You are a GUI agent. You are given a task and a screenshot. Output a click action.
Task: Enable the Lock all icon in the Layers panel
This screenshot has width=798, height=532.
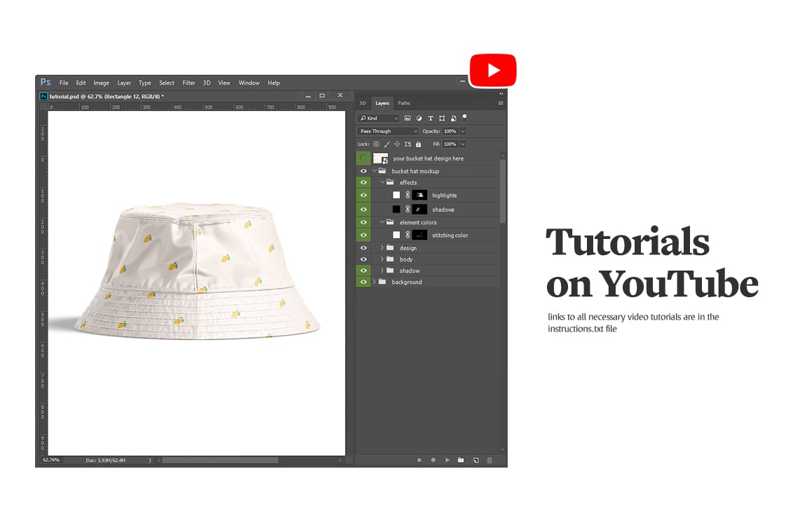[x=418, y=144]
